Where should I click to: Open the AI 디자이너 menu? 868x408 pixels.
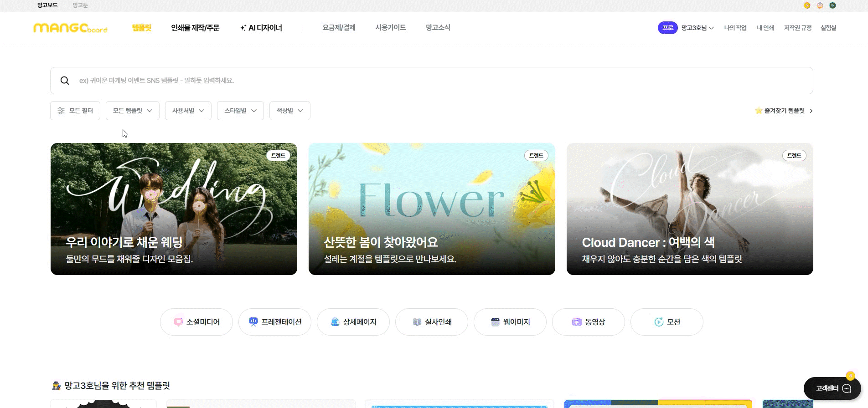tap(261, 28)
